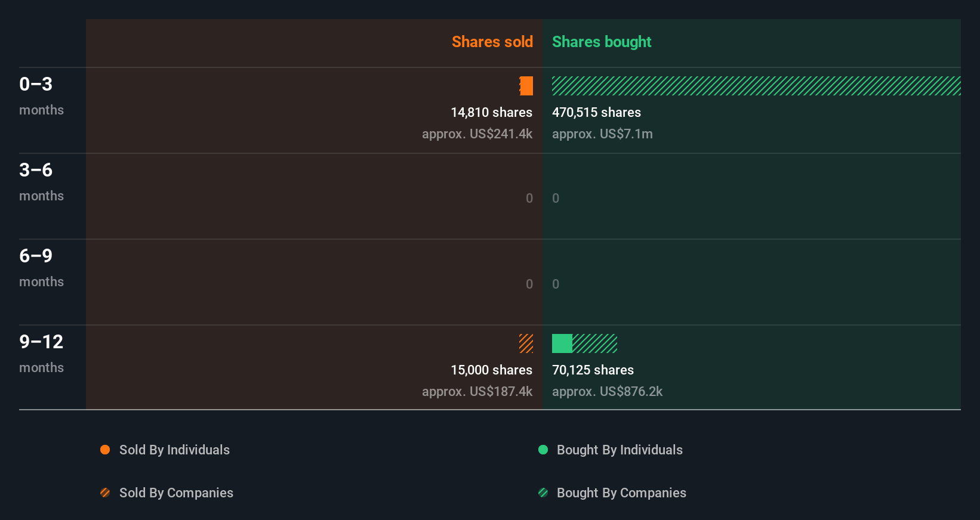Select the Bought By Companies legend label

[621, 493]
